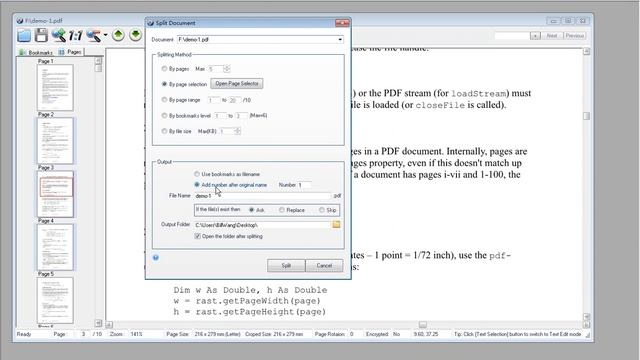
Task: Click the Number input field
Action: click(304, 185)
